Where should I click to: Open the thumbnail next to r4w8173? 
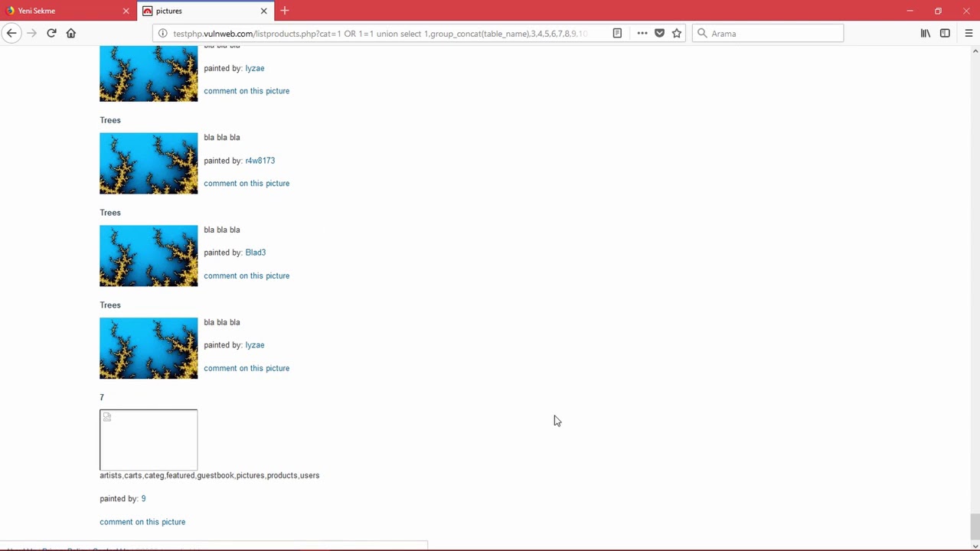[149, 164]
